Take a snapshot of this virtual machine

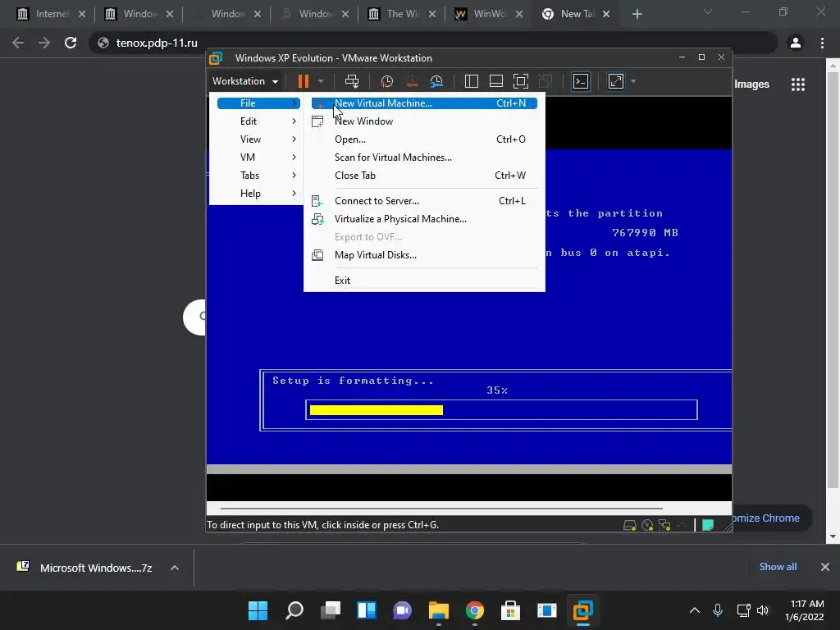click(x=386, y=81)
